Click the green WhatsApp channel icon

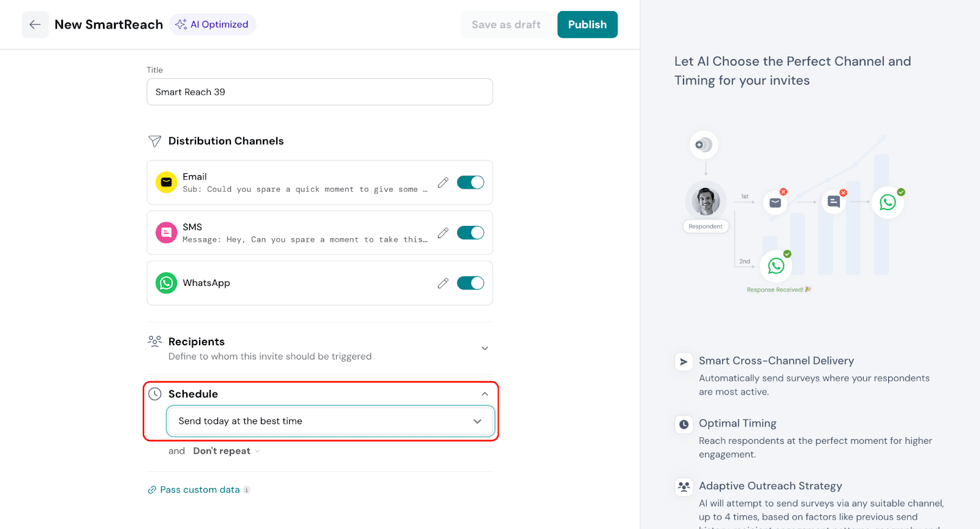click(166, 283)
